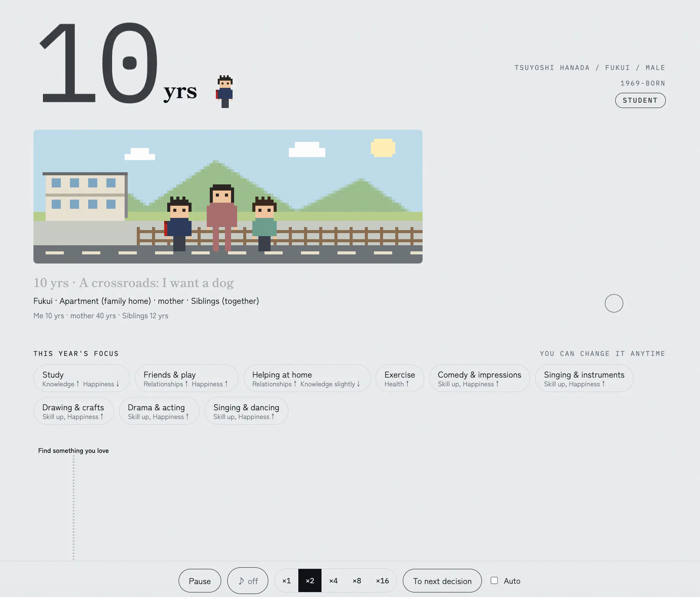Select Drawing & crafts focus
Image resolution: width=700 pixels, height=597 pixels.
pos(73,411)
